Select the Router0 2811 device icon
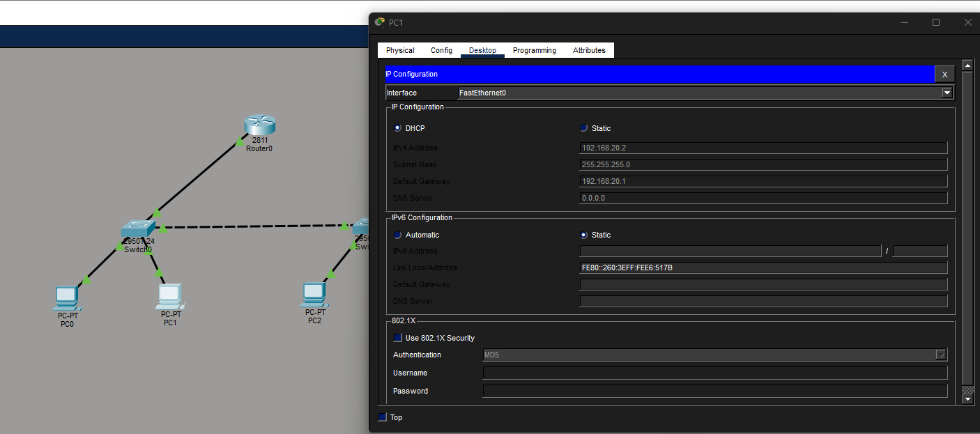 (x=260, y=125)
